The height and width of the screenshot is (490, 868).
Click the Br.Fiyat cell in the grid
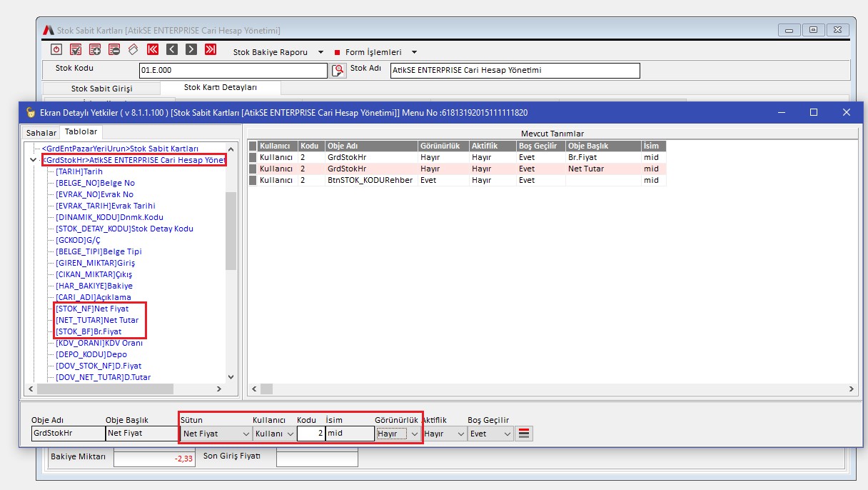[602, 157]
